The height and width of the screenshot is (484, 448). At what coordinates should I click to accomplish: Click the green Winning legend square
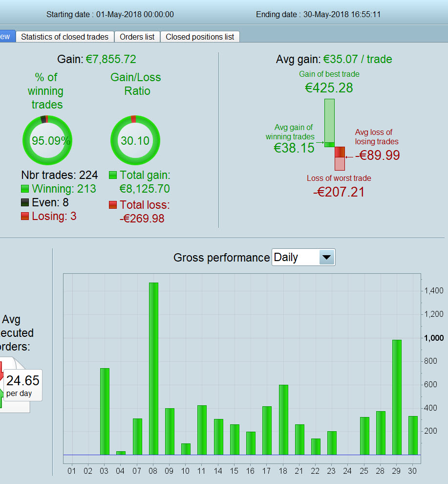(x=25, y=189)
